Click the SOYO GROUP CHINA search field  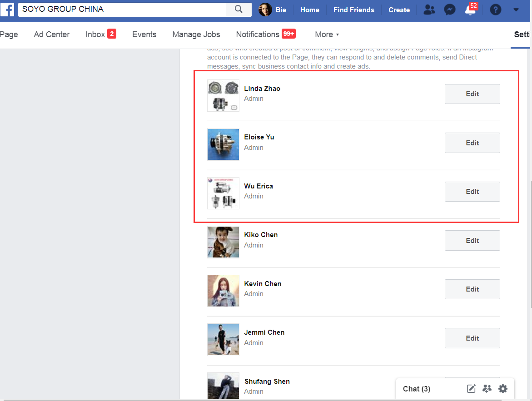tap(122, 9)
